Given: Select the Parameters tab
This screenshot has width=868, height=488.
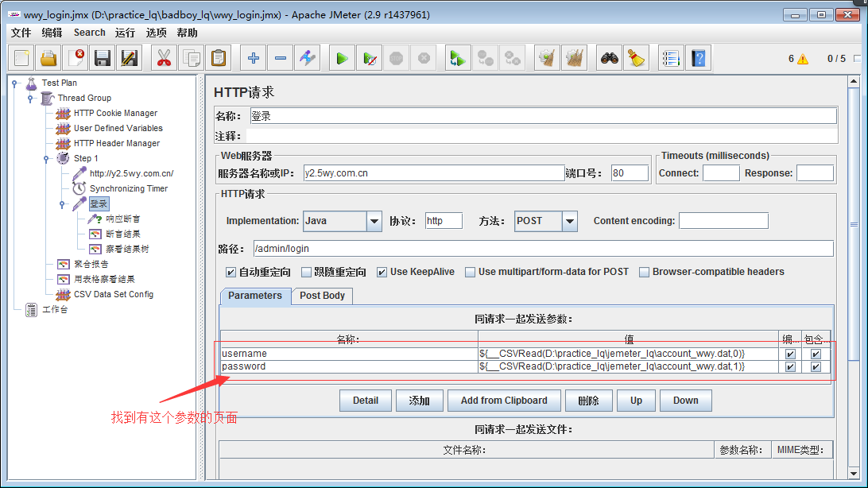Looking at the screenshot, I should pyautogui.click(x=255, y=296).
